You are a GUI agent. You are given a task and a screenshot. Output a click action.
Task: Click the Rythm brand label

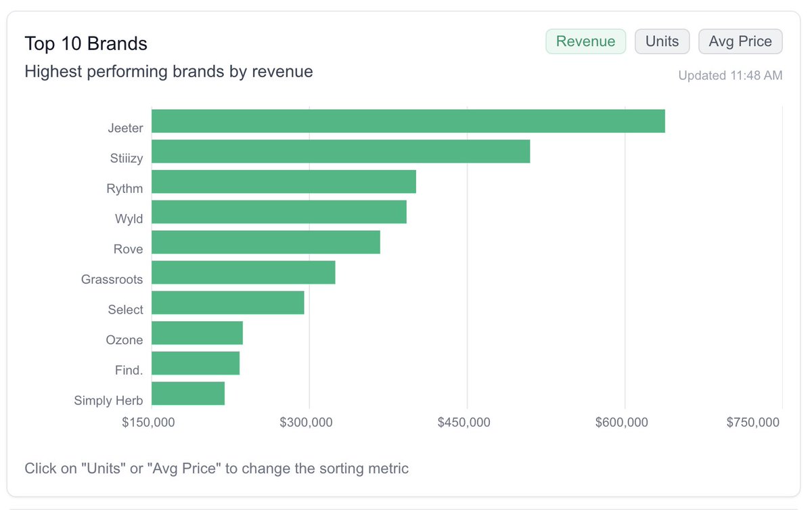click(125, 189)
